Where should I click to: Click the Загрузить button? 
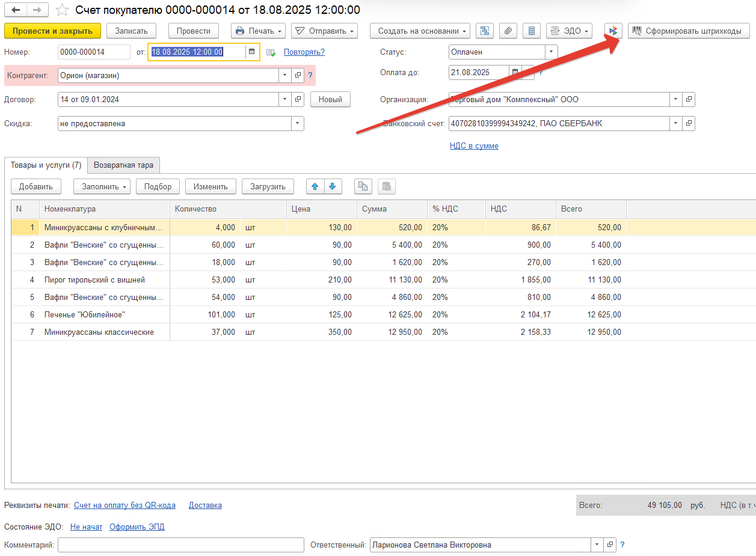[268, 187]
